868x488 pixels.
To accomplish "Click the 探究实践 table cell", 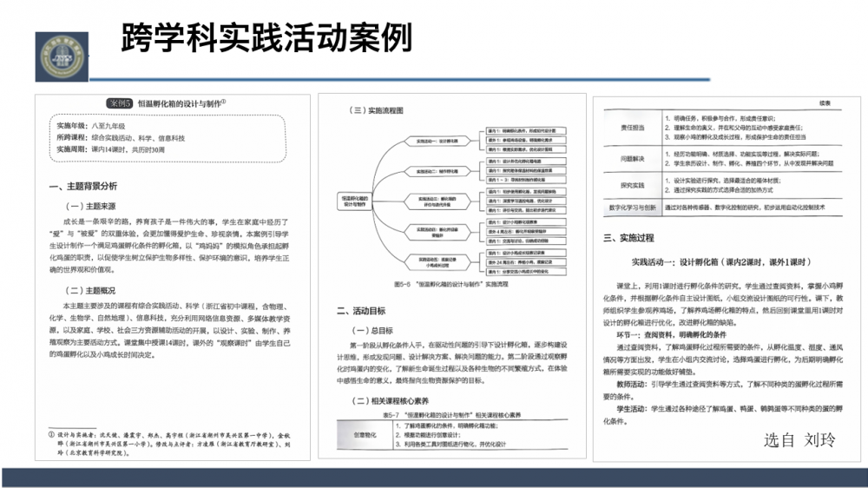I will click(x=633, y=185).
